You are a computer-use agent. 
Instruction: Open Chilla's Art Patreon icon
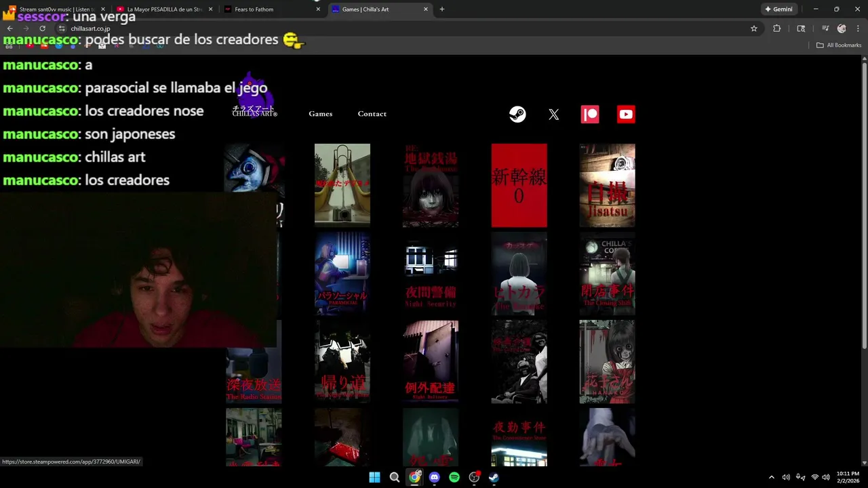590,115
